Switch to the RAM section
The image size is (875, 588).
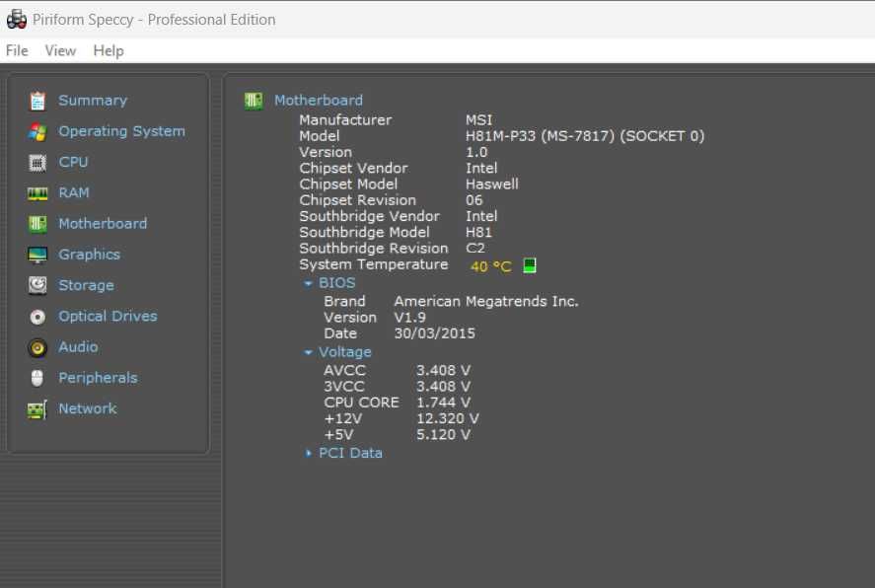[x=74, y=192]
